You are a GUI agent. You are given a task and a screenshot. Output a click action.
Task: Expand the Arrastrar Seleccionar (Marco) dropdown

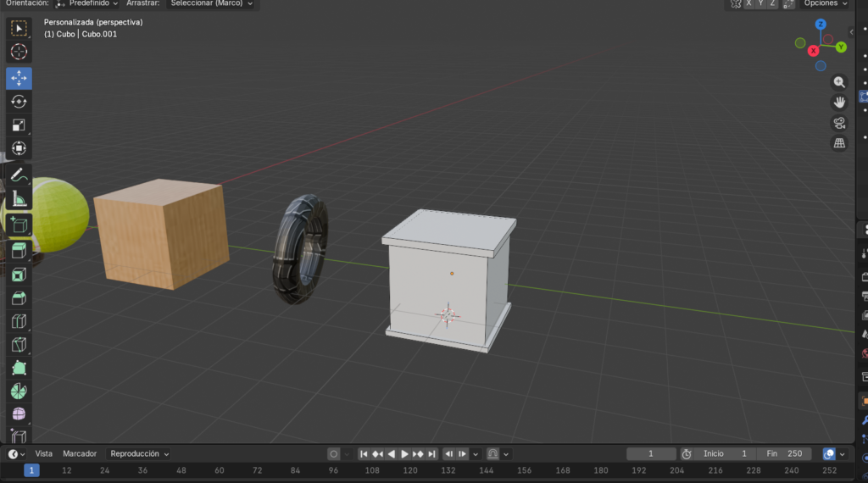pyautogui.click(x=211, y=3)
